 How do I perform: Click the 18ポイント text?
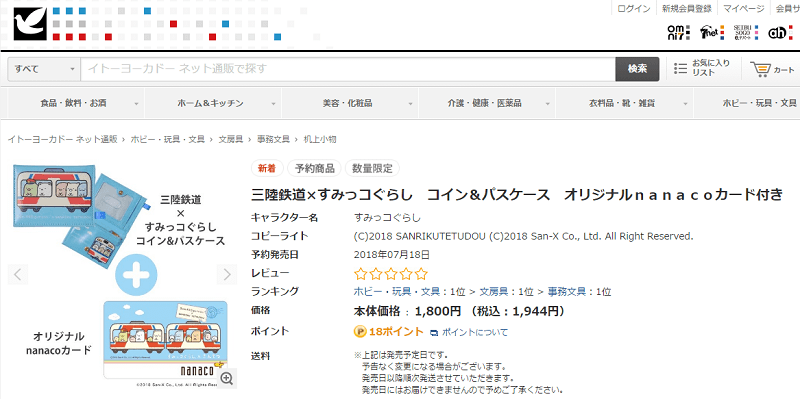[x=396, y=332]
